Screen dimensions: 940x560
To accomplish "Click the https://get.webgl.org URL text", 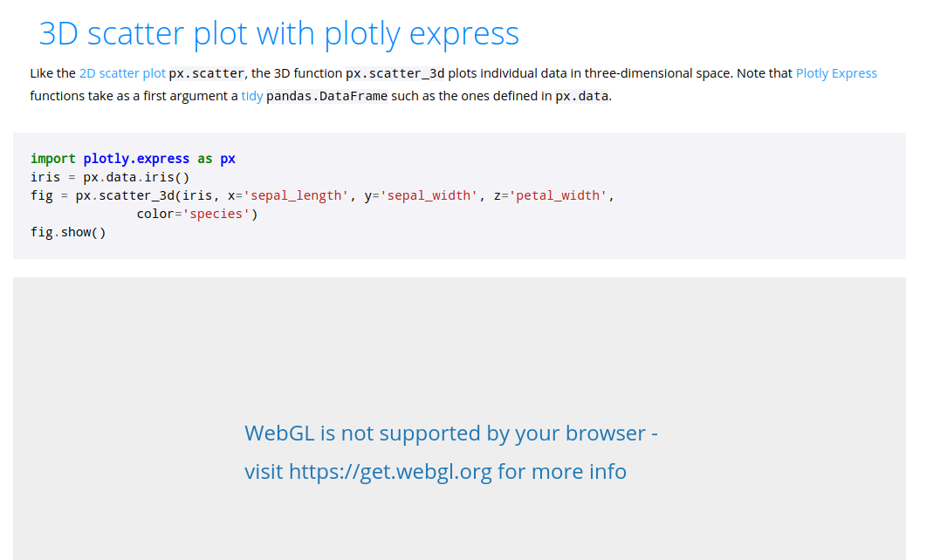I will click(390, 471).
